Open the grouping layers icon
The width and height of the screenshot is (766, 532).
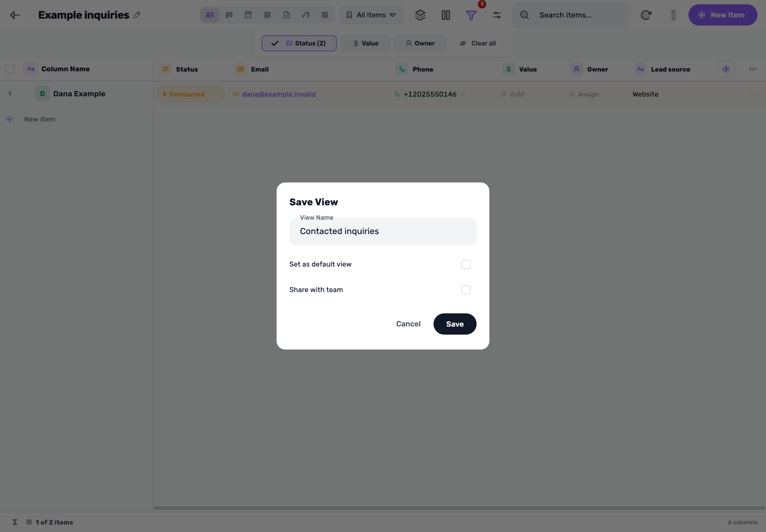[x=420, y=15]
